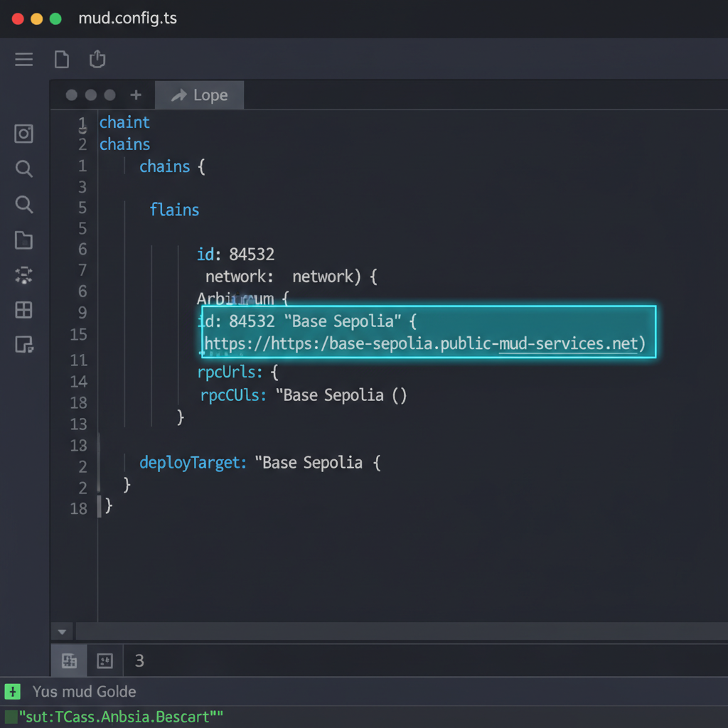728x728 pixels.
Task: Select the first search icon in the sidebar
Action: pos(23,169)
